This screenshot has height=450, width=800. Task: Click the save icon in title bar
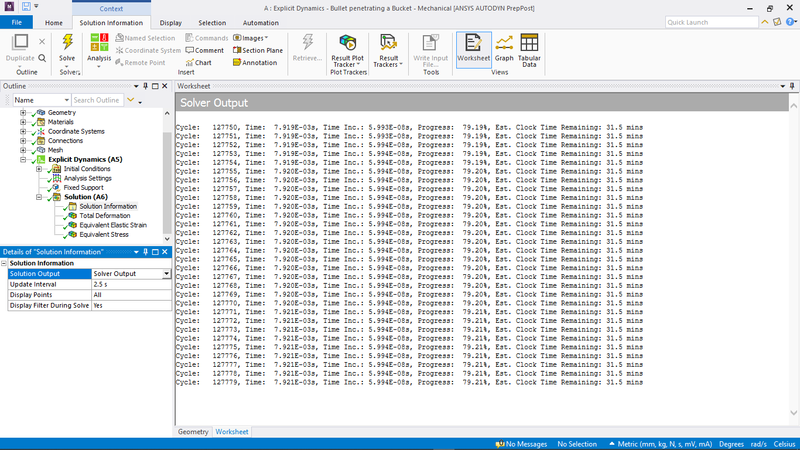click(x=26, y=7)
